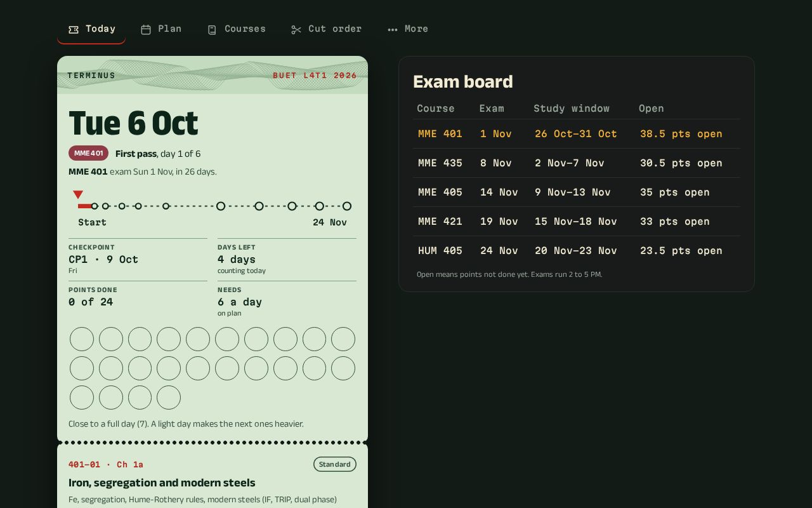Click MME 435 in Exam board
This screenshot has width=812, height=508.
click(x=440, y=163)
